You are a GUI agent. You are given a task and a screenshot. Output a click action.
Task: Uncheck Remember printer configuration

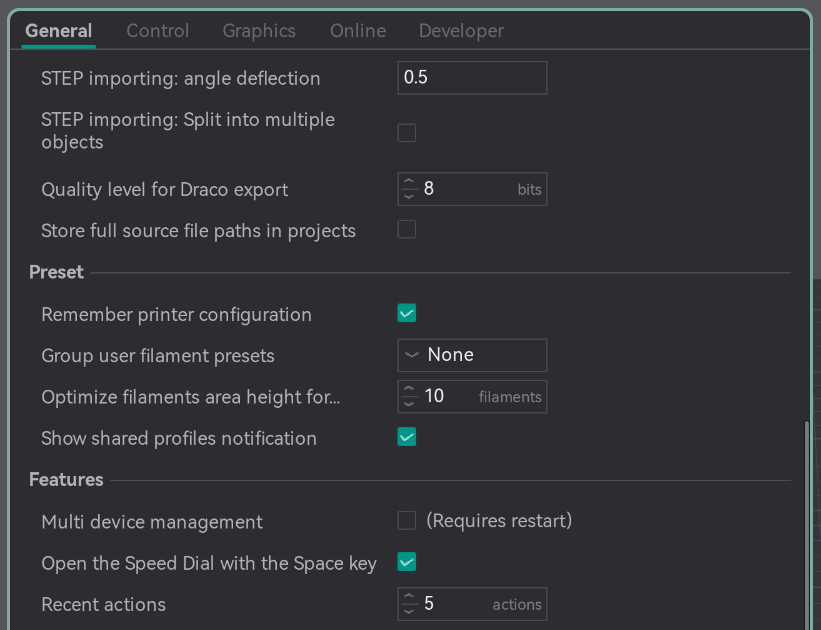click(x=407, y=313)
